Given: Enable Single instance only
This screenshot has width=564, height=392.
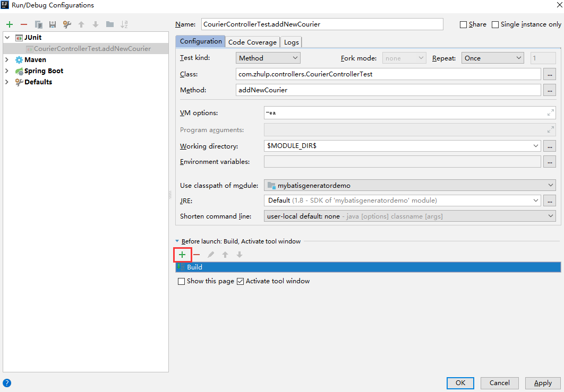Looking at the screenshot, I should tap(495, 24).
